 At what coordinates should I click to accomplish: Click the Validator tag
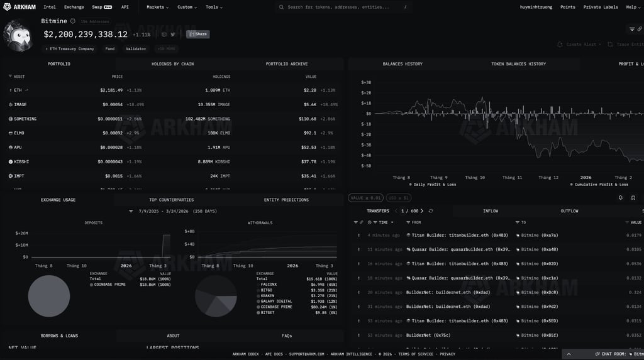pyautogui.click(x=136, y=49)
